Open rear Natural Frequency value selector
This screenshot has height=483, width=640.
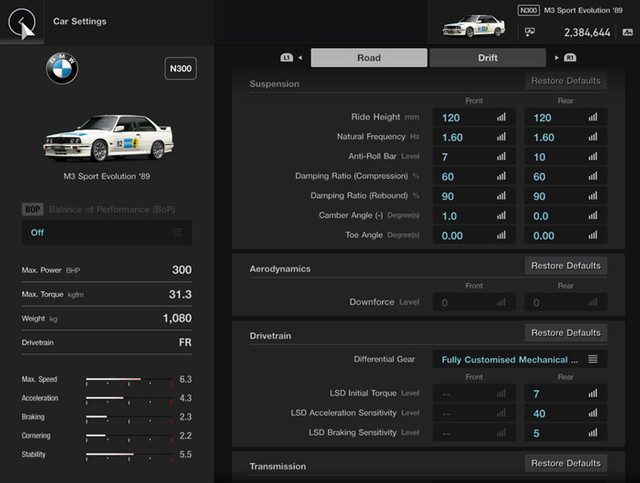pyautogui.click(x=565, y=137)
